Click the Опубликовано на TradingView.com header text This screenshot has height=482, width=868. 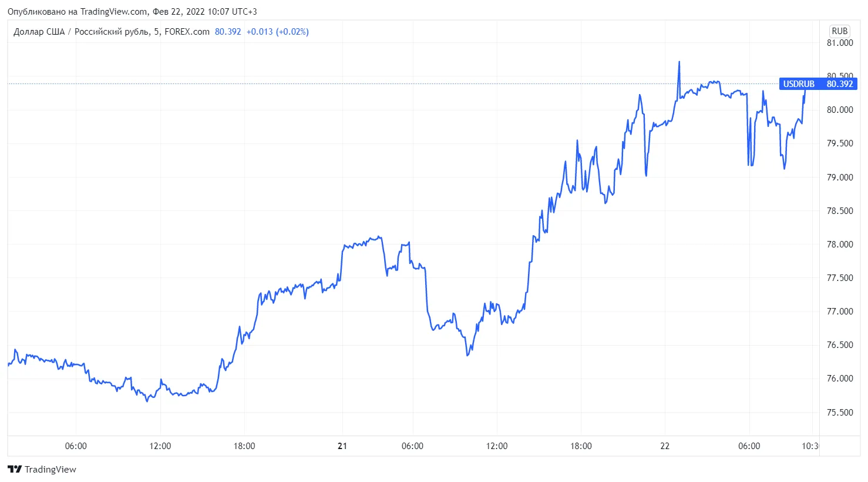(78, 12)
